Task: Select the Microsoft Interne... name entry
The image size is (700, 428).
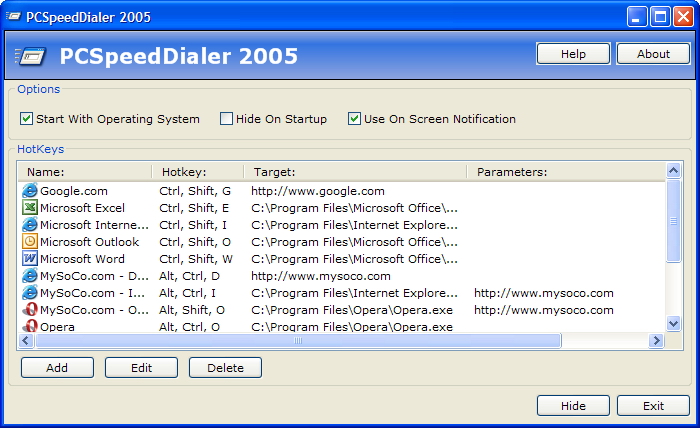Action: coord(94,225)
